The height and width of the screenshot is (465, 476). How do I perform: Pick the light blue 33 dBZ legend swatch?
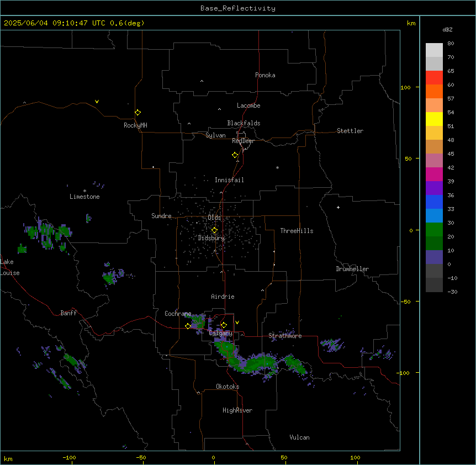(434, 215)
